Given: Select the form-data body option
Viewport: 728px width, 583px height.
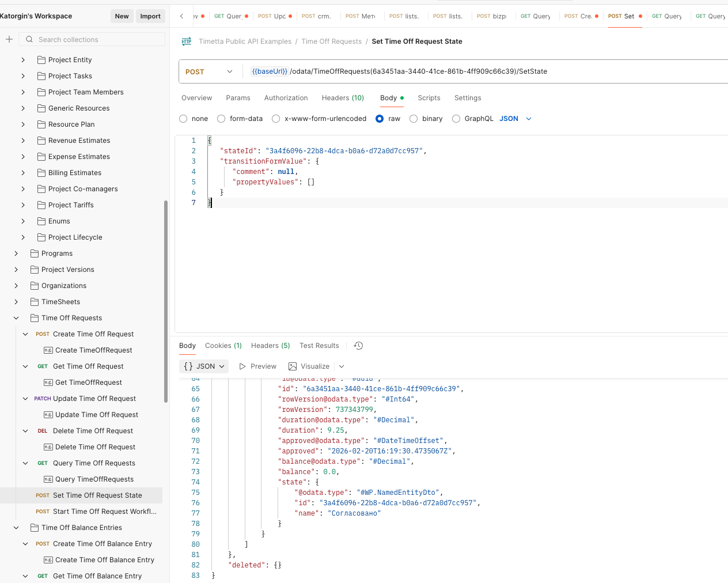Looking at the screenshot, I should pos(221,119).
